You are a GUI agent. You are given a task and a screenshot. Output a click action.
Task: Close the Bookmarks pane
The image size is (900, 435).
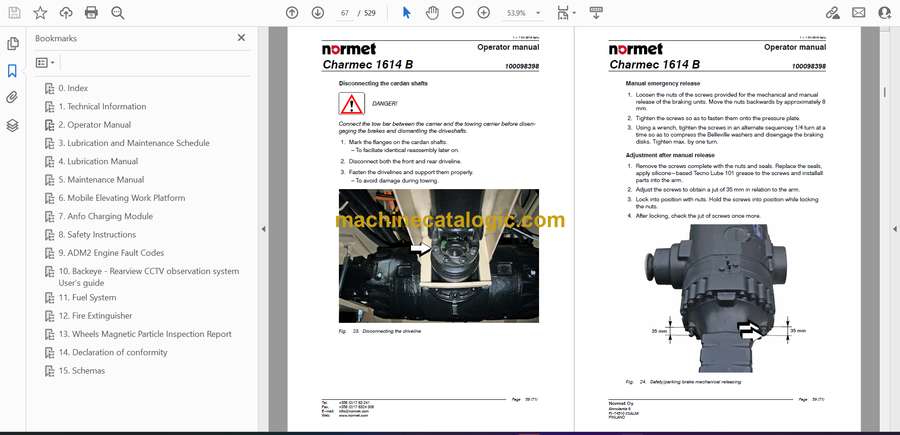pos(241,38)
